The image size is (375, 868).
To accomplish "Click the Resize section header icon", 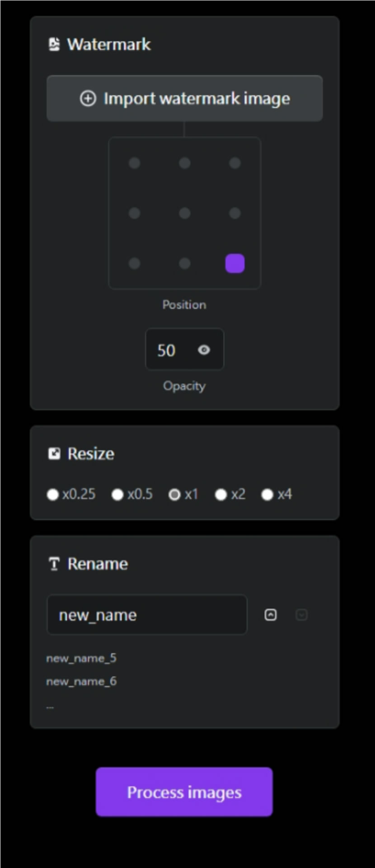I will 54,453.
